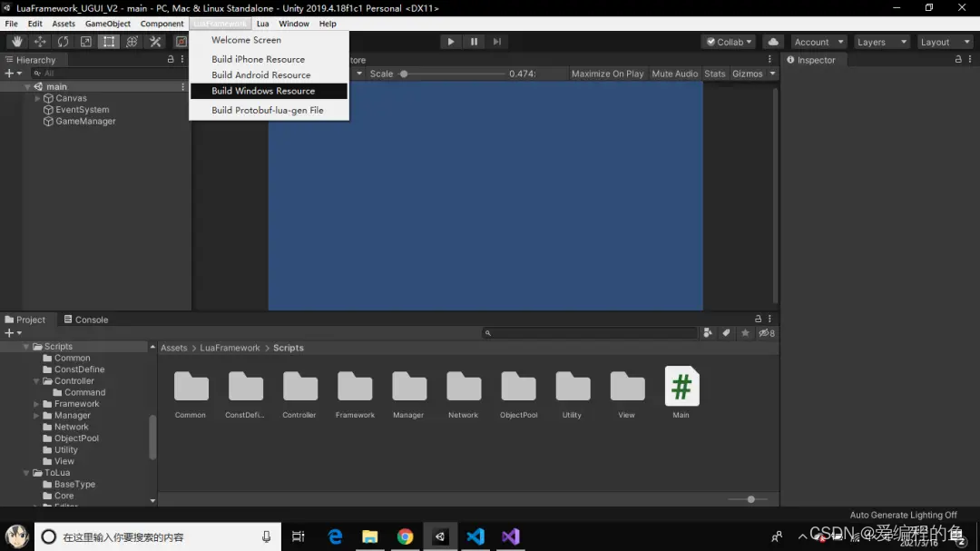Open the Layout dropdown
Viewport: 980px width, 551px height.
click(x=944, y=41)
